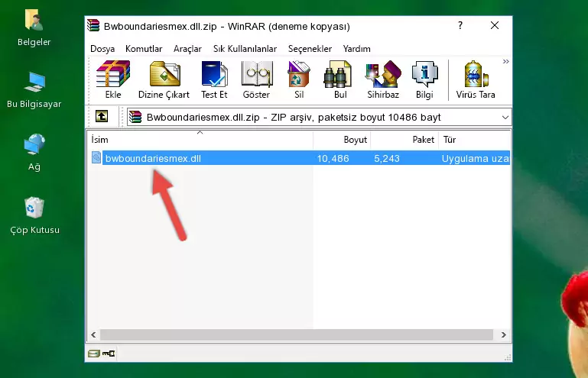Viewport: 588px width, 378px height.
Task: Open the Dosya menu
Action: click(102, 49)
